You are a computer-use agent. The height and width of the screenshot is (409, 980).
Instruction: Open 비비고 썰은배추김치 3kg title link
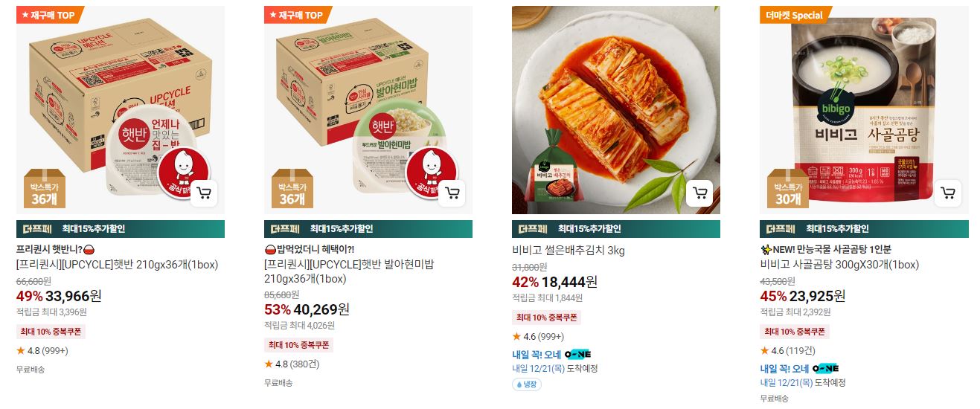point(569,251)
